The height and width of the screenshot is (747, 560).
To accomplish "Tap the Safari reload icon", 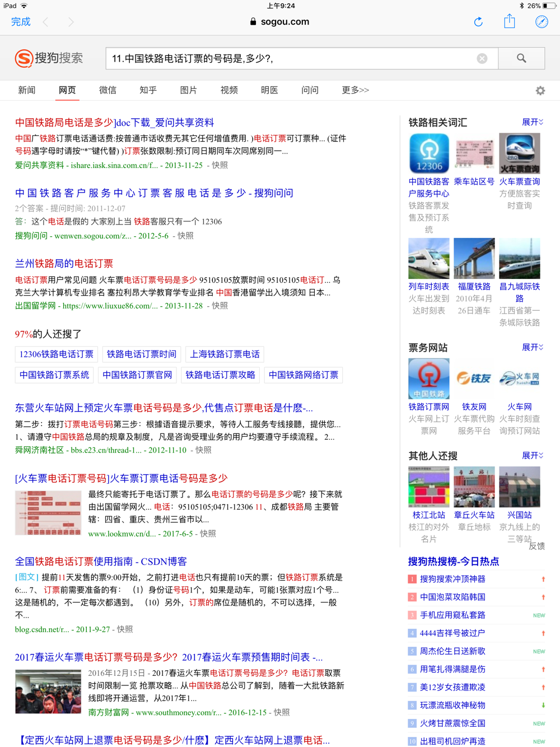I will [x=478, y=22].
